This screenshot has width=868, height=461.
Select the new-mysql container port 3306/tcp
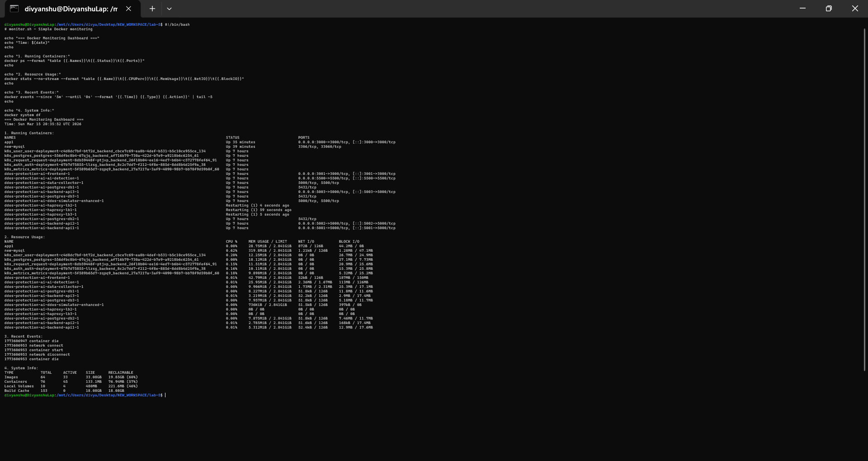point(307,146)
